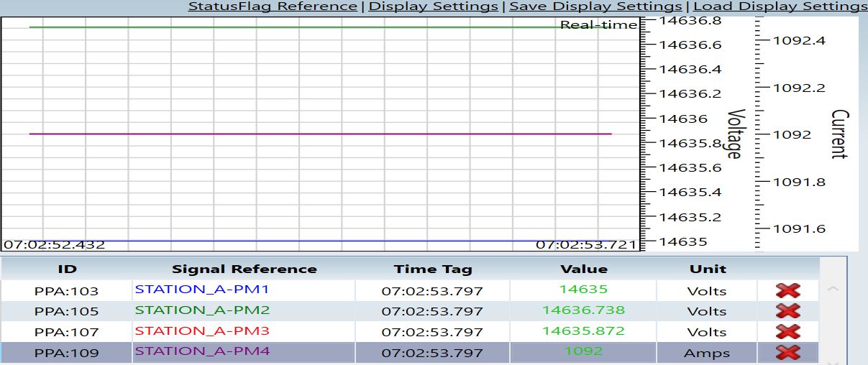Delete the STATION_A-PM2 row using red X
Viewport: 868px width, 365px height.
coord(787,311)
